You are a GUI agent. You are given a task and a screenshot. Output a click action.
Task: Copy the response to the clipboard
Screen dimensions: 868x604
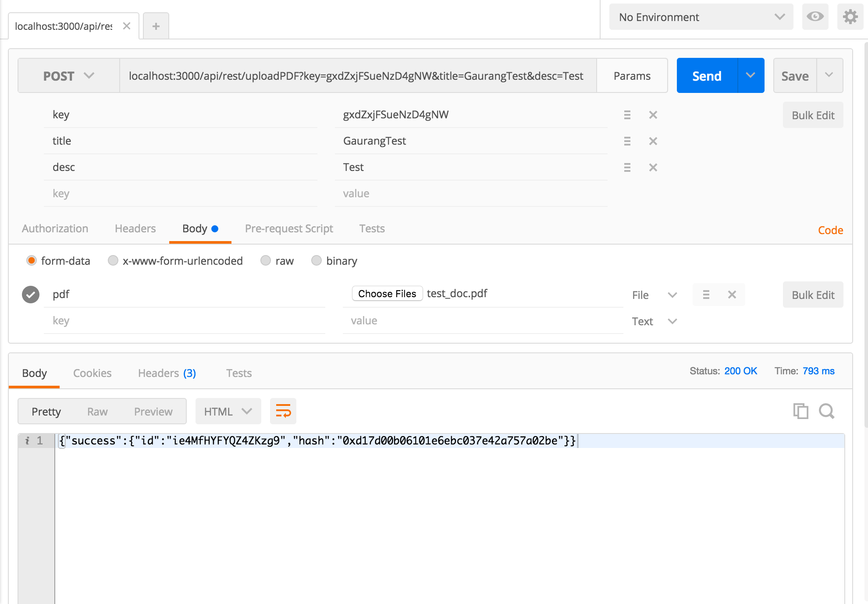point(800,411)
